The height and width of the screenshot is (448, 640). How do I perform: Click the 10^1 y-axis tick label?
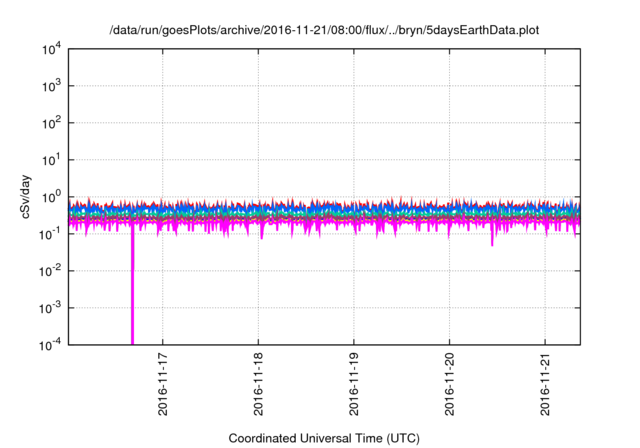click(52, 160)
